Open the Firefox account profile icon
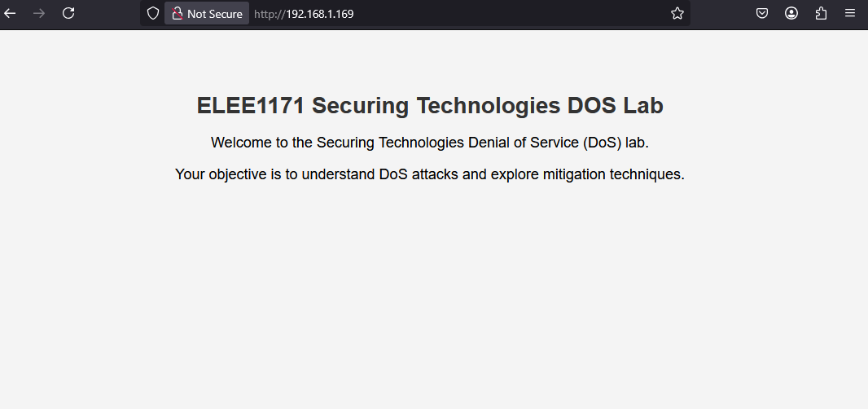Viewport: 868px width, 409px height. coord(791,13)
